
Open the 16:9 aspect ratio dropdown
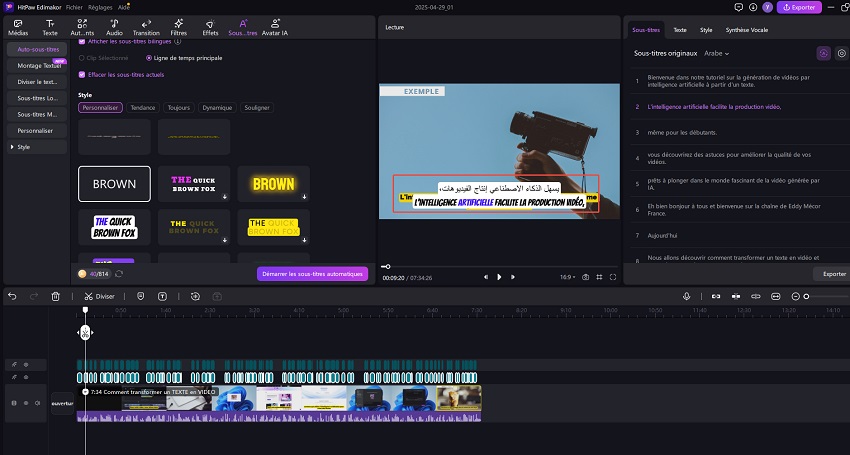566,276
